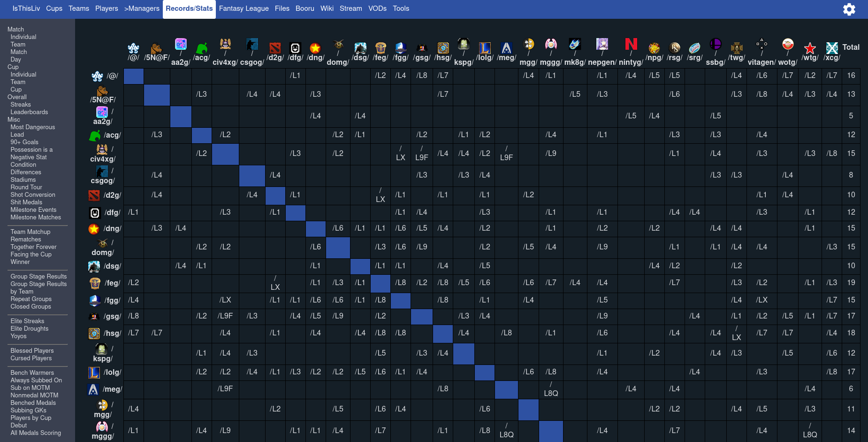Open the Tools menu item
Image resolution: width=868 pixels, height=442 pixels.
(x=401, y=8)
